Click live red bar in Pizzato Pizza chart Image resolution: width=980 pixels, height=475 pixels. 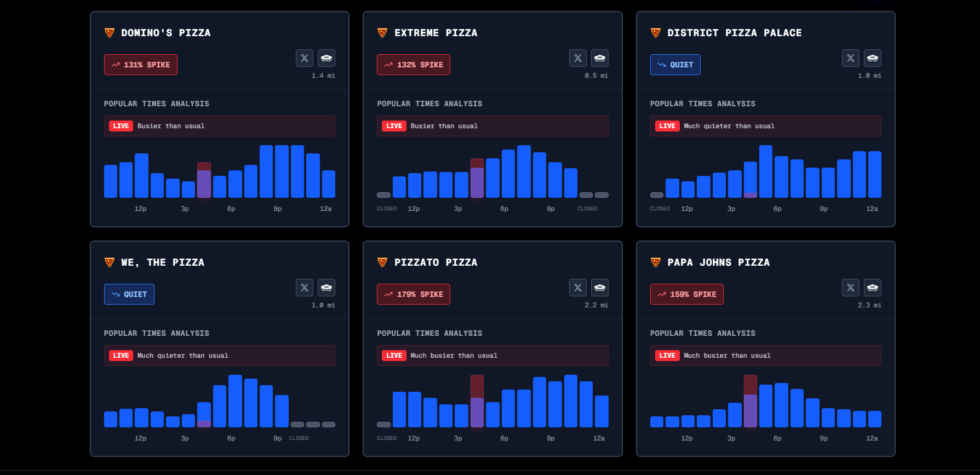(477, 401)
